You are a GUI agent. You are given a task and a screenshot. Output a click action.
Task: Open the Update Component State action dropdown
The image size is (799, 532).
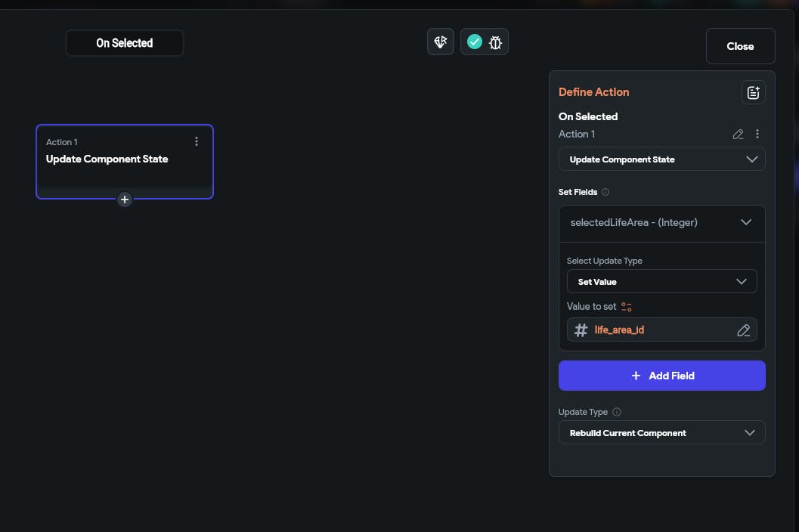click(x=661, y=159)
